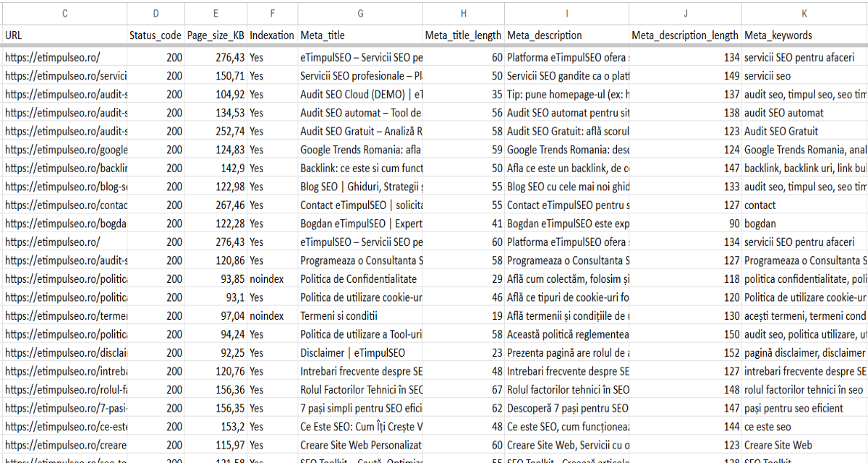
Task: Select column header C
Action: (64, 12)
